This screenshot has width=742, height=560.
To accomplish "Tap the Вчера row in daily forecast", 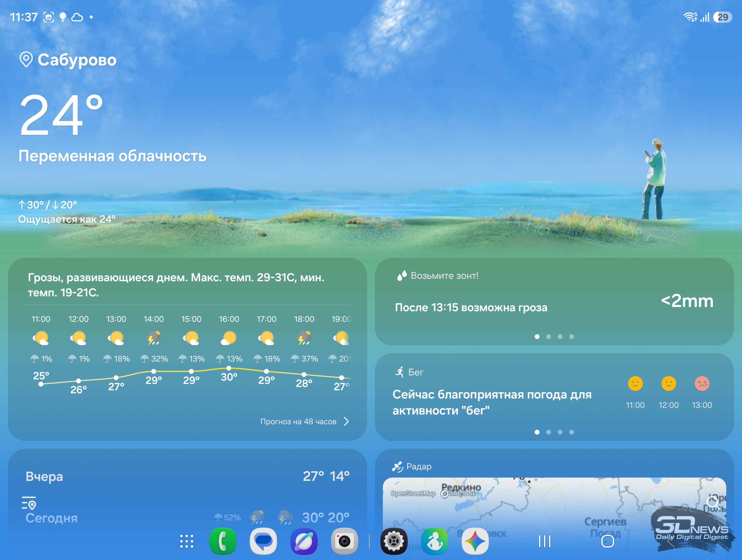I will pos(187,476).
